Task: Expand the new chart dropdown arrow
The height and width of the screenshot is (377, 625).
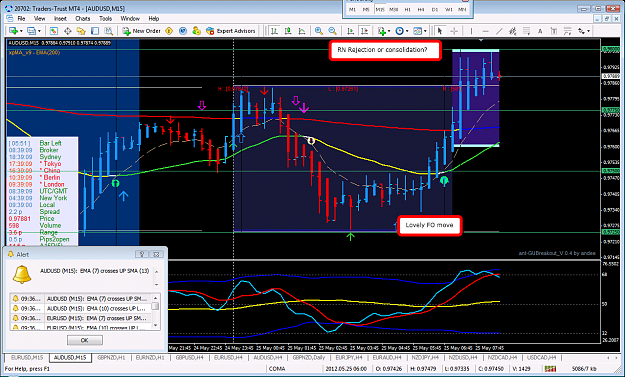Action: click(21, 31)
